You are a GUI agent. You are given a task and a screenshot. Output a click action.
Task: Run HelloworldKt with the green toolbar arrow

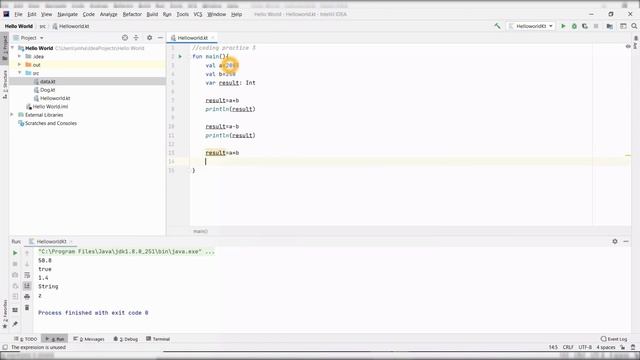click(563, 26)
